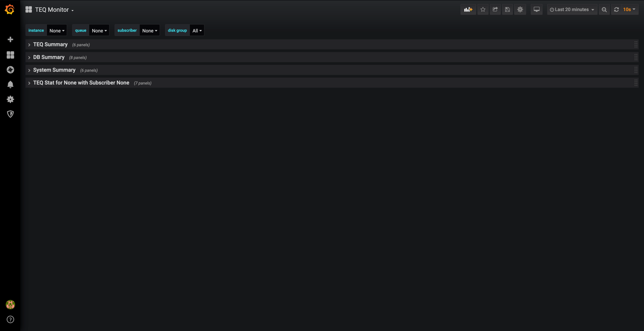Open the Configuration gear in sidebar
This screenshot has width=644, height=331.
coord(10,99)
